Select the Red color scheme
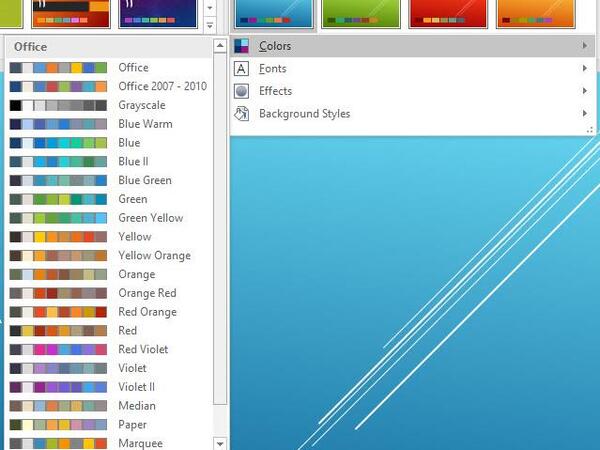Image resolution: width=600 pixels, height=450 pixels. point(109,331)
